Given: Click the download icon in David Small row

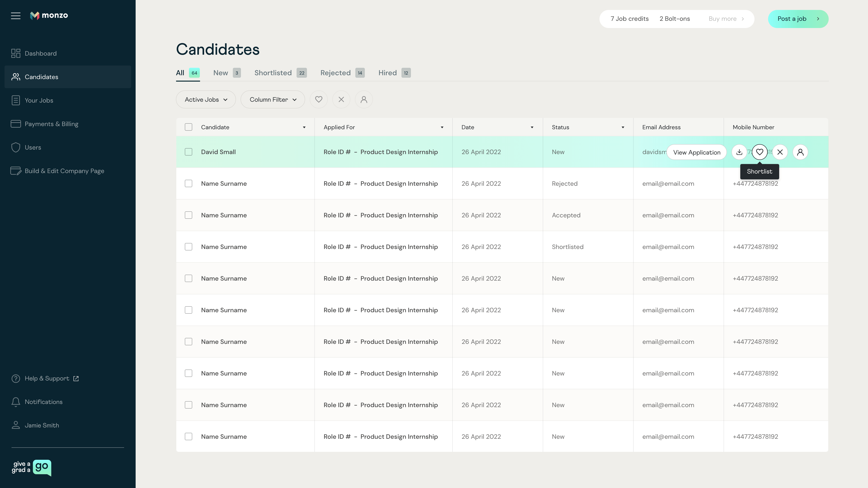Looking at the screenshot, I should (x=739, y=152).
